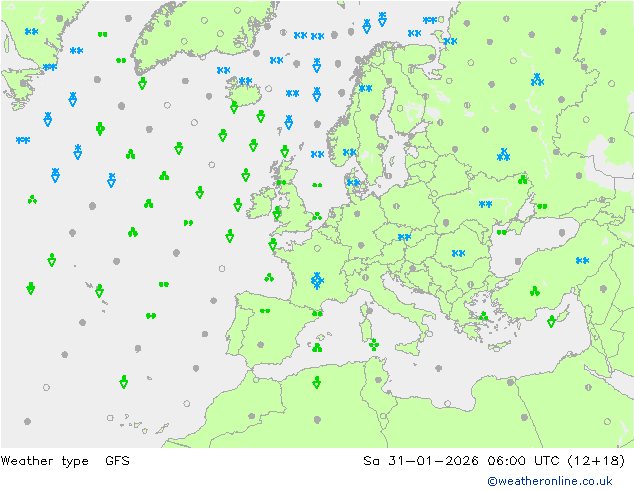Click the snow symbol on the Czech-Austrian border
Image resolution: width=634 pixels, height=490 pixels.
pyautogui.click(x=404, y=237)
